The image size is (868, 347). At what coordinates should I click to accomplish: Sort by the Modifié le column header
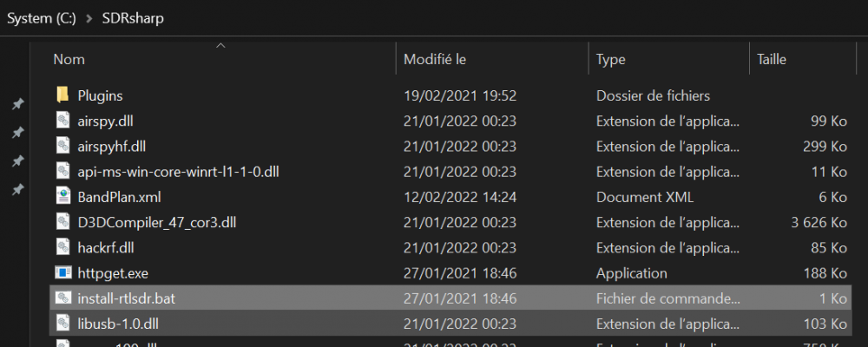435,59
